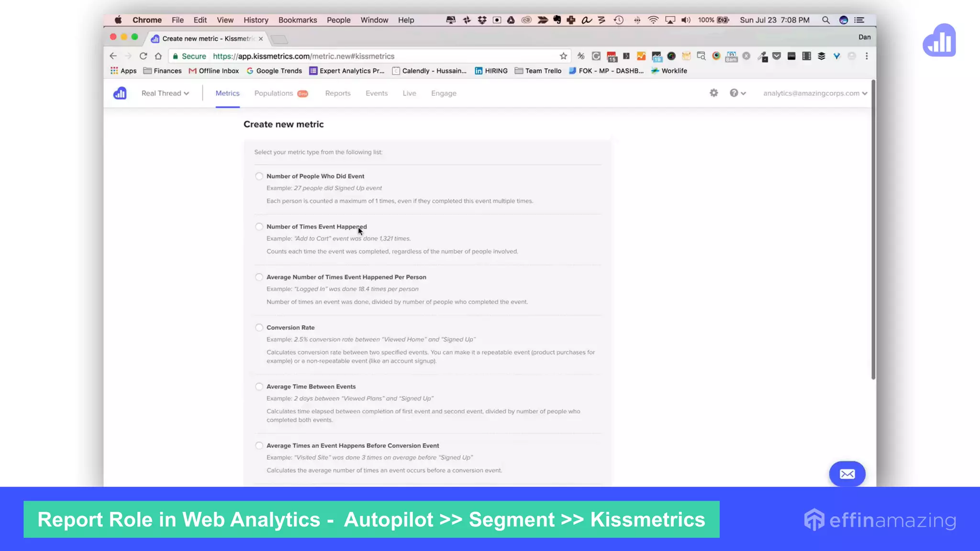Open the People menu

click(x=339, y=20)
